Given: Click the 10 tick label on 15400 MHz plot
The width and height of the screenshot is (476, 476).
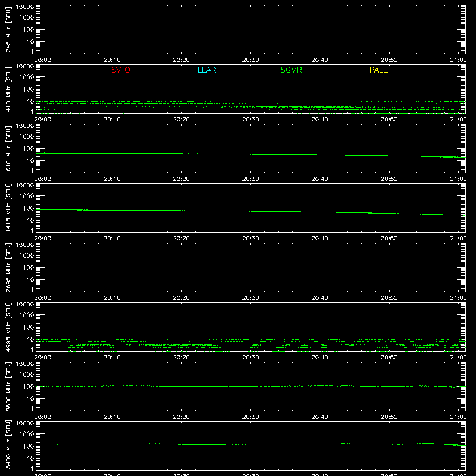Looking at the screenshot, I should [x=30, y=458].
